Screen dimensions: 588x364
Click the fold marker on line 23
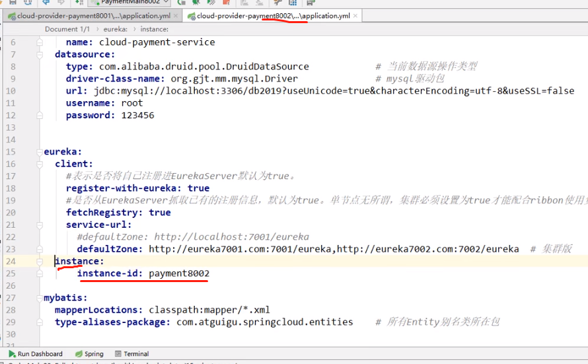pyautogui.click(x=40, y=249)
